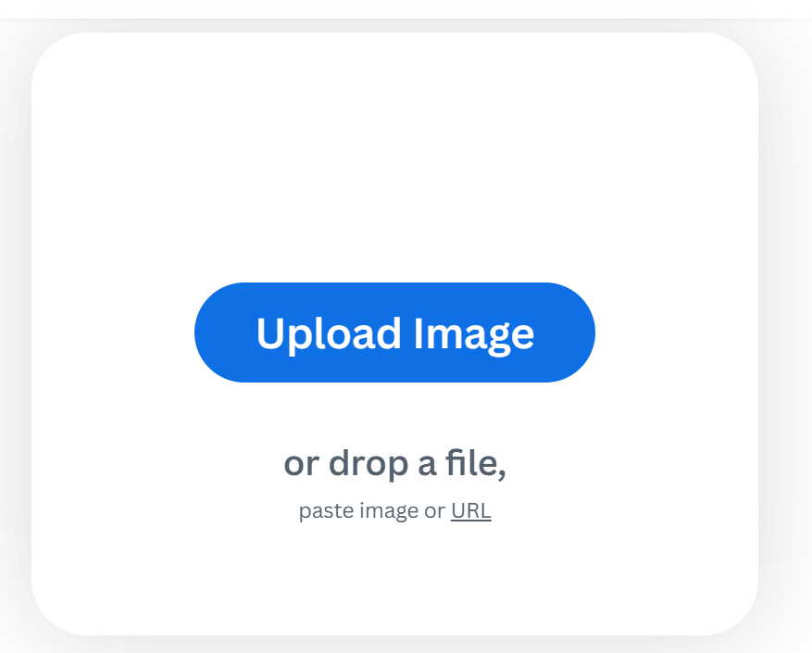Click the white drop zone card above the button
812x653 pixels.
click(x=394, y=156)
